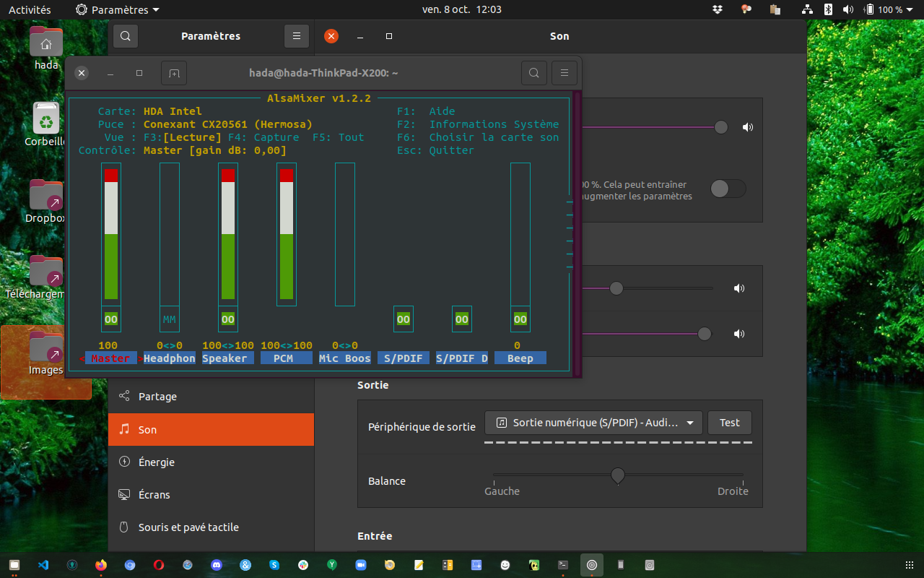Open Discord from the dock
The height and width of the screenshot is (578, 924).
pos(217,565)
